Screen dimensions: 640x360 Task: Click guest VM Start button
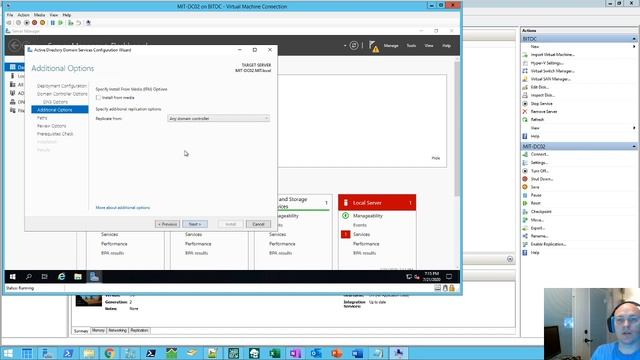pos(13,277)
